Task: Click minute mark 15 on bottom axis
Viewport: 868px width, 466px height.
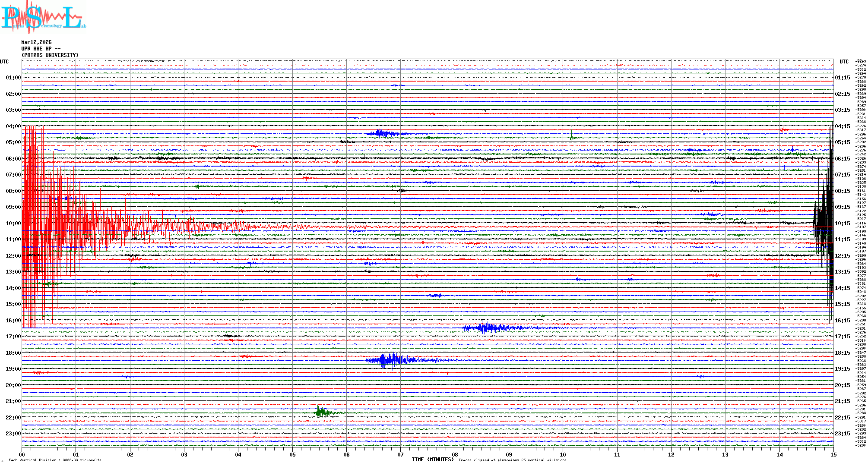Action: tap(833, 454)
